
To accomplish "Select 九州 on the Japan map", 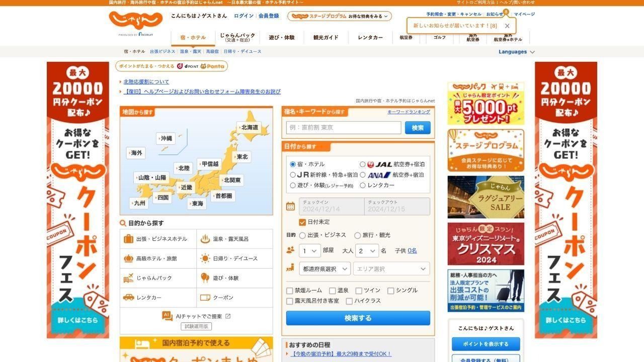I will tap(138, 204).
